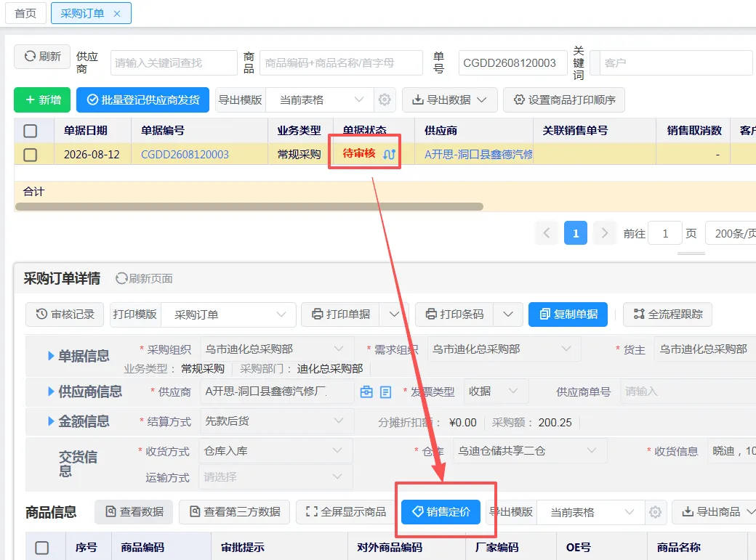
Task: Click 批量登记供应商发货 button
Action: [142, 100]
